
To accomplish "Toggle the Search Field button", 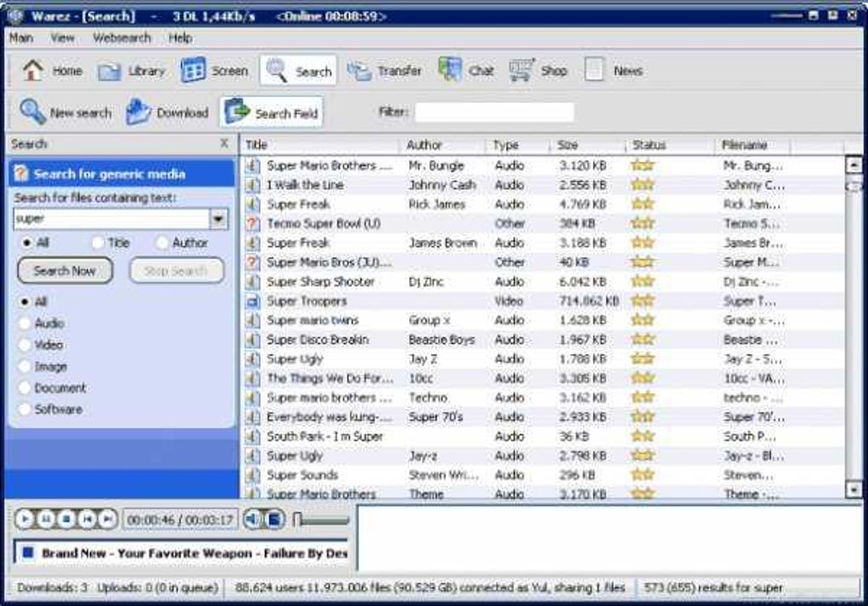I will pyautogui.click(x=271, y=112).
